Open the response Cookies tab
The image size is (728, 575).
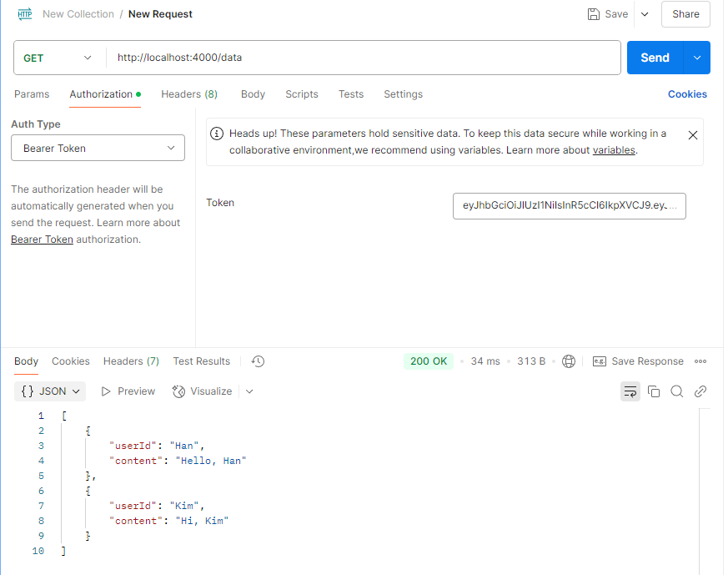click(x=71, y=361)
